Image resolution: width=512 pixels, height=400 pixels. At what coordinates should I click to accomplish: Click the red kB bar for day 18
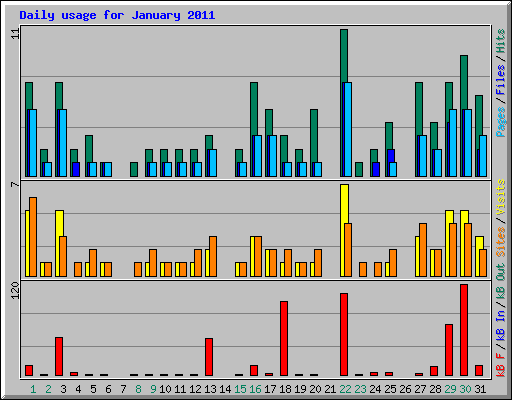tap(284, 339)
